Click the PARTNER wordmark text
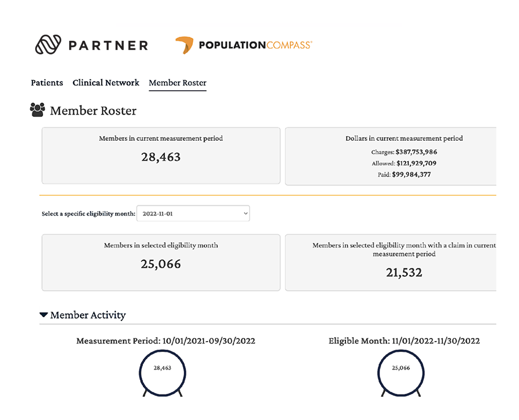This screenshot has width=519, height=420. 108,45
